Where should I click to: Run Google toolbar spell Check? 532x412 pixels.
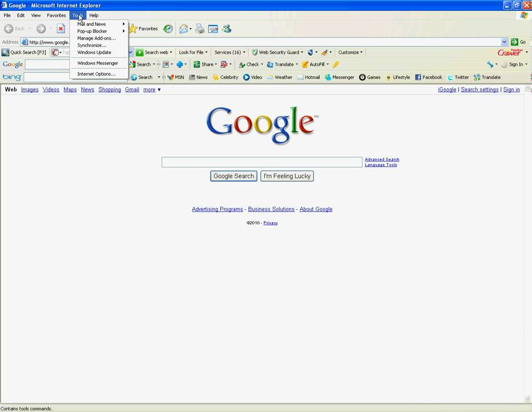(249, 64)
